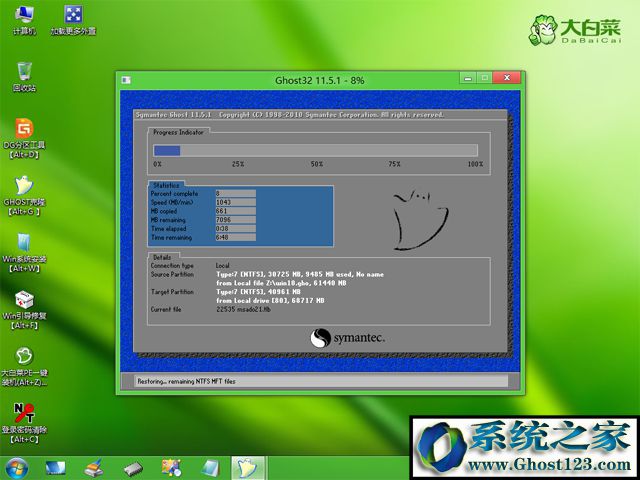Select the active Ghost taskbar button
Viewport: 640px width, 480px height.
249,468
